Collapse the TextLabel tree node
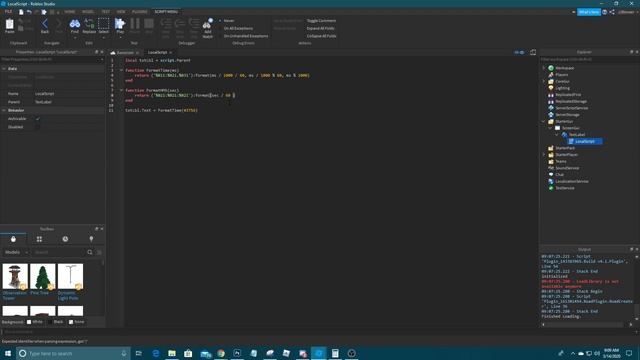 tap(557, 135)
